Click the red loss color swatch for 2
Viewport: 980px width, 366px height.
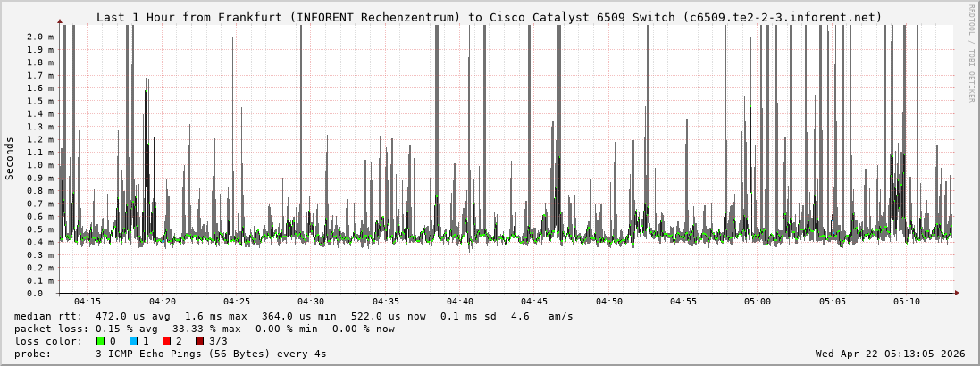coord(166,341)
